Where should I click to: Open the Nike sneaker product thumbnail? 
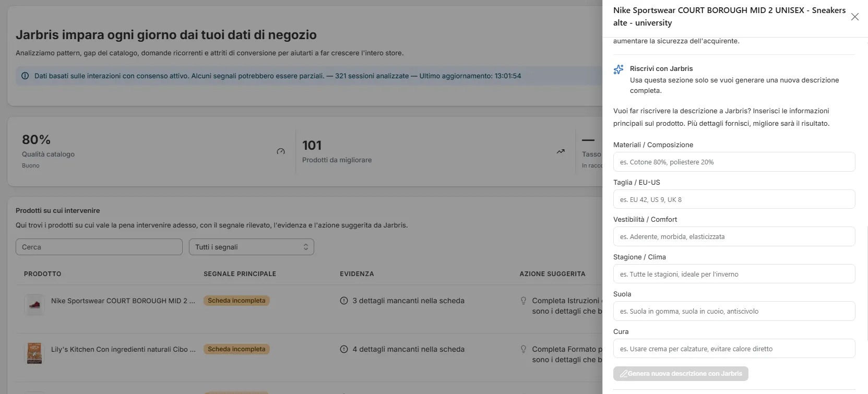[34, 305]
